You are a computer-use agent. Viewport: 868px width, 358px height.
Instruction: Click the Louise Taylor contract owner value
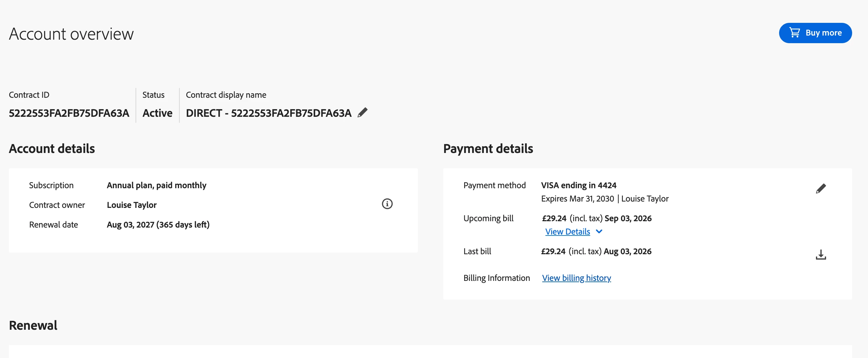tap(132, 205)
